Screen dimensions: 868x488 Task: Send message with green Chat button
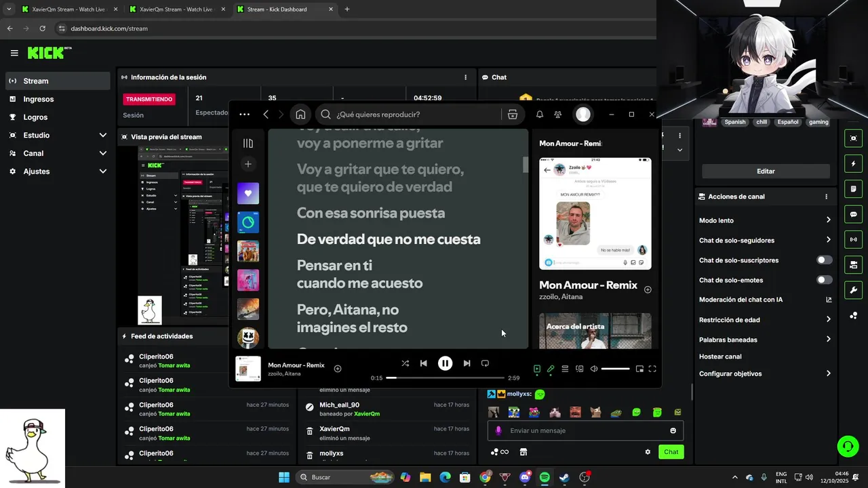point(671,452)
